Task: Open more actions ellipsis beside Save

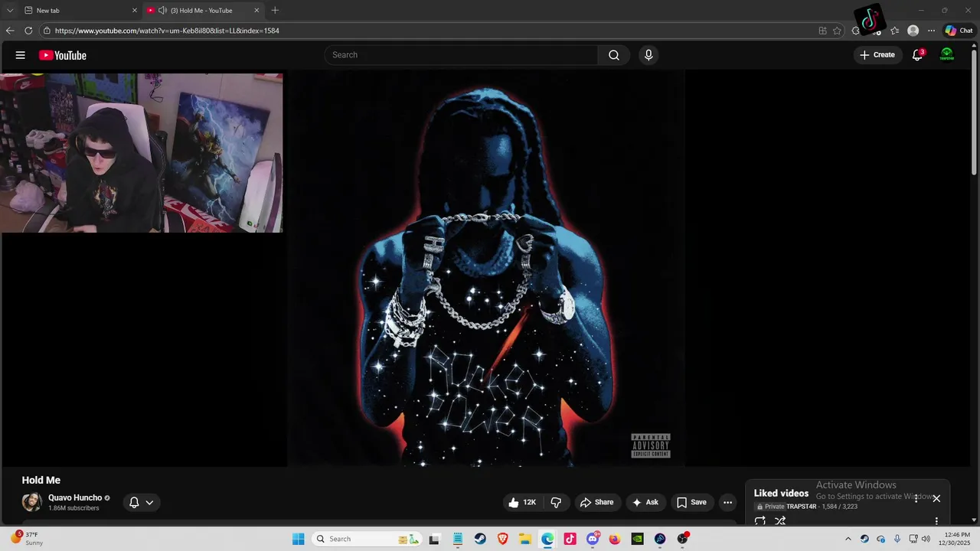Action: (728, 502)
